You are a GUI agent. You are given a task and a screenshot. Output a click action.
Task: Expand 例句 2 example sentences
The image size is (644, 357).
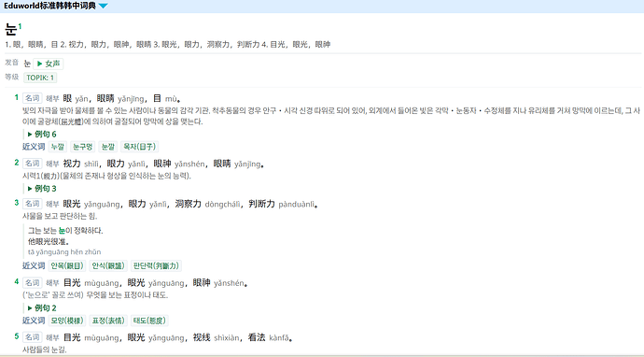(42, 308)
